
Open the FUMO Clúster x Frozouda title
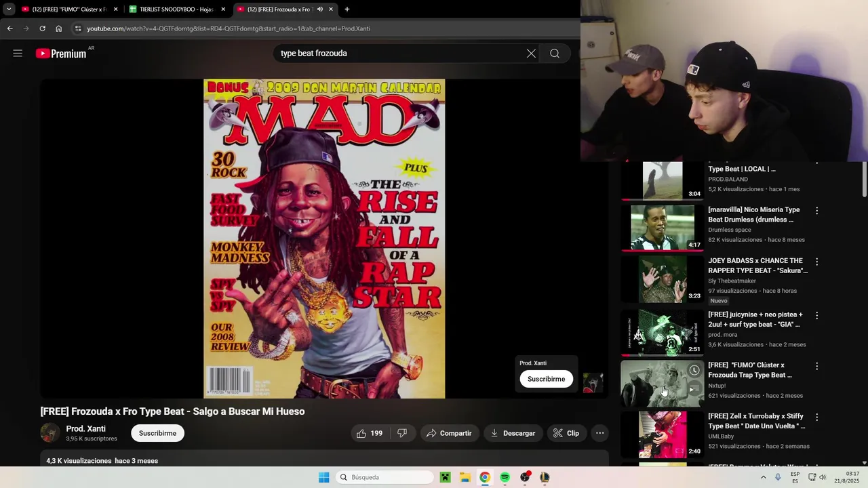click(750, 370)
